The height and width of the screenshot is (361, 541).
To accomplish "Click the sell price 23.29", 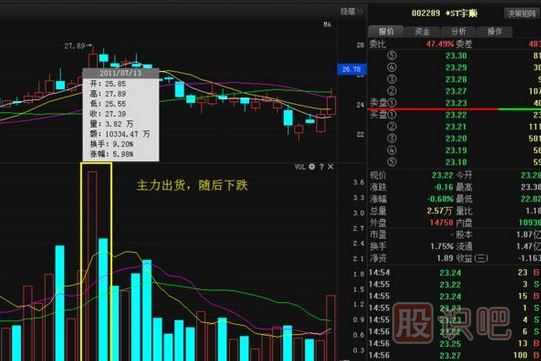I will pyautogui.click(x=456, y=68).
